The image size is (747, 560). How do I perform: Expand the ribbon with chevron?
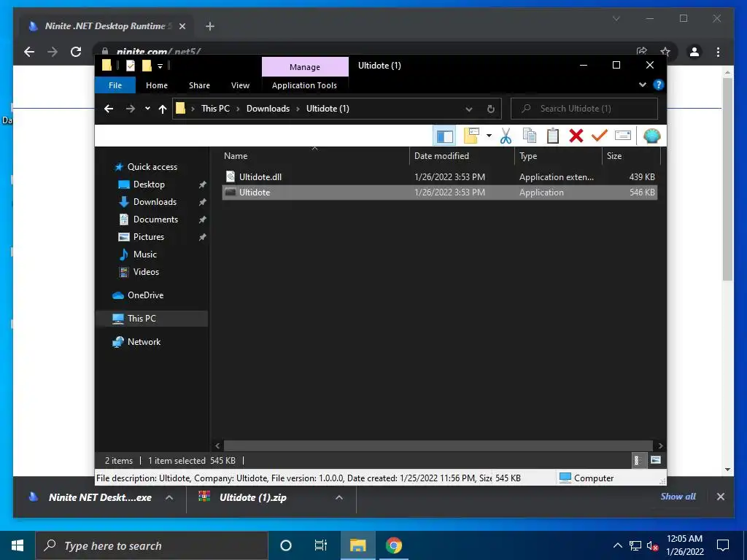642,85
